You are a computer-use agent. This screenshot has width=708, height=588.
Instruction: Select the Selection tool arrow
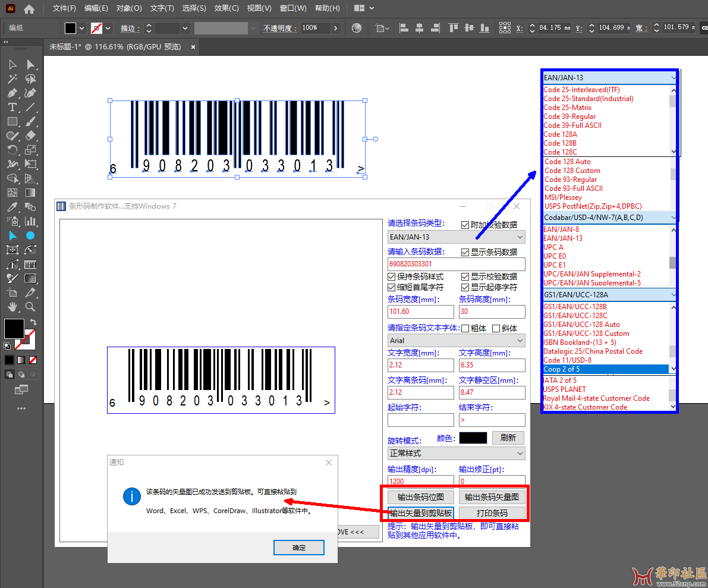(x=12, y=65)
